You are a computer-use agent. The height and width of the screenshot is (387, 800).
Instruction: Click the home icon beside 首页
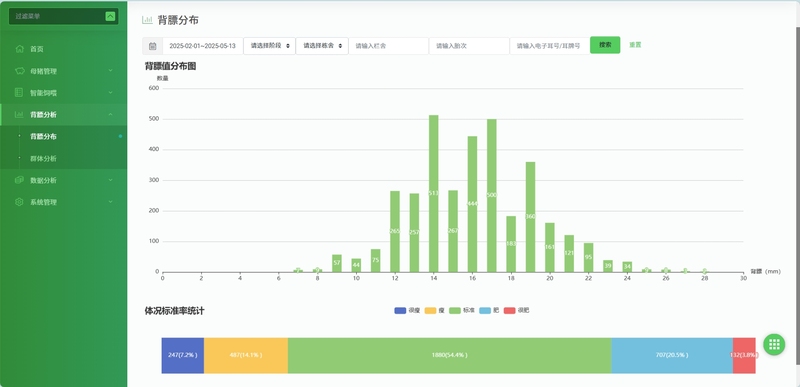(19, 49)
